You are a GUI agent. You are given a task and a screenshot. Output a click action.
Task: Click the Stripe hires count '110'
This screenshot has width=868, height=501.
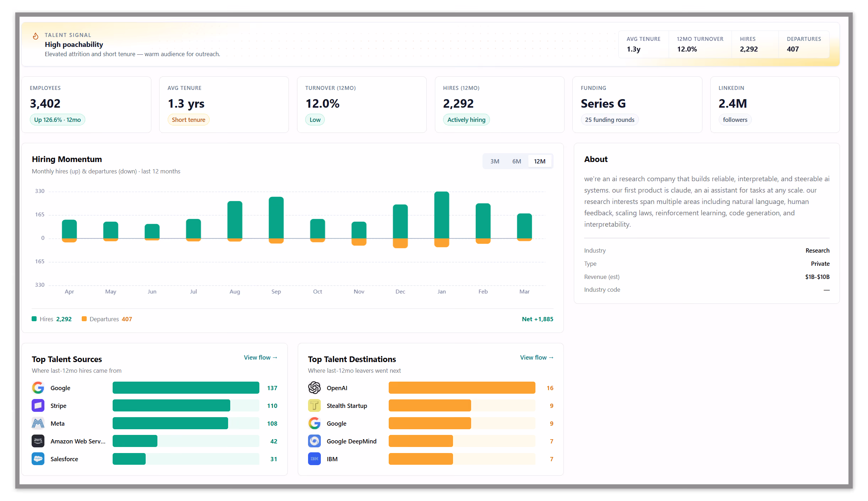coord(272,406)
